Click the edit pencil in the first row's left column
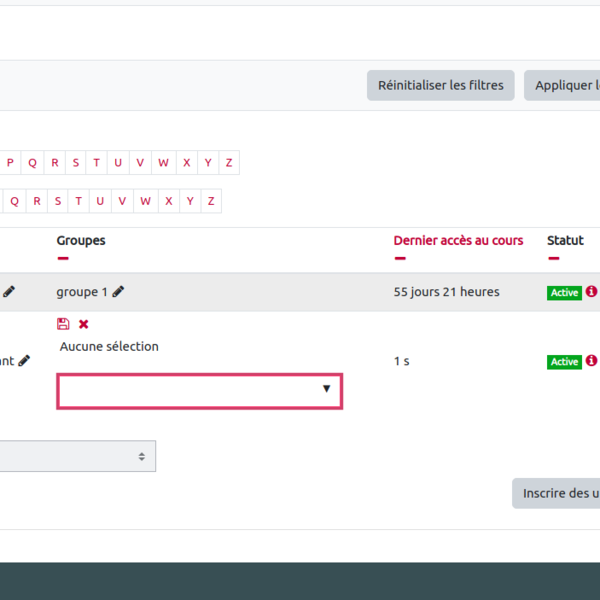This screenshot has width=600, height=600. [9, 292]
